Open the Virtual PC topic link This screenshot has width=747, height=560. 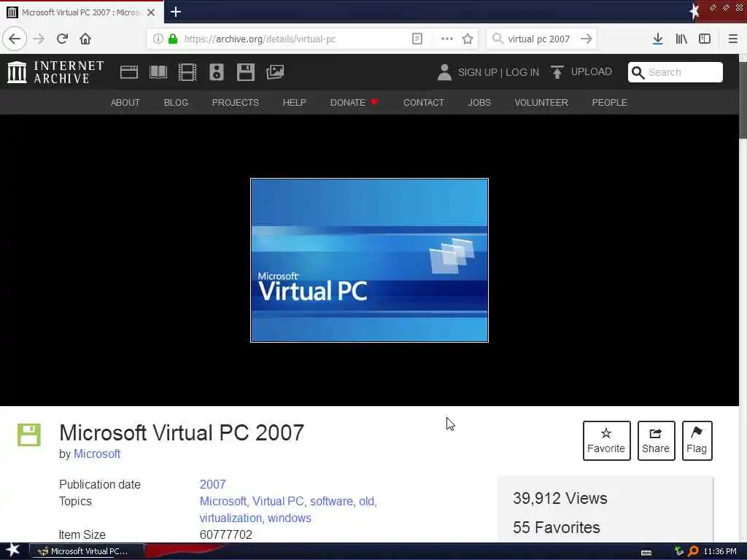278,502
